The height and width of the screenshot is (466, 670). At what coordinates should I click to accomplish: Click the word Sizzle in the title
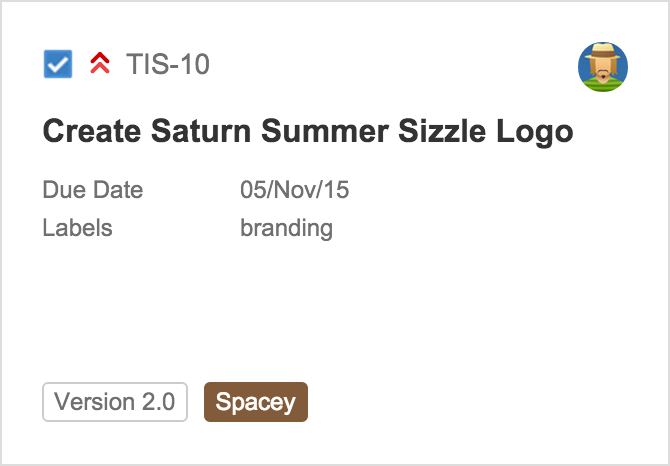coord(442,132)
